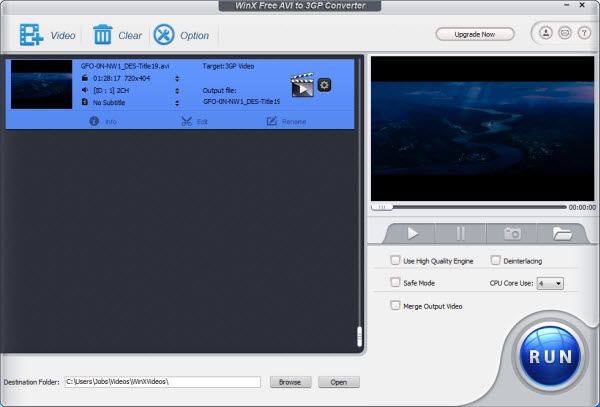Viewport: 600px width, 407px height.
Task: Open the Edit tab for the video
Action: pyautogui.click(x=194, y=121)
